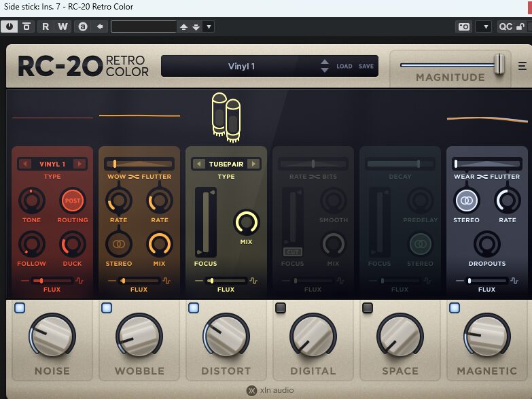The width and height of the screenshot is (532, 399).
Task: Click the tube pair graphic icon
Action: click(x=226, y=116)
